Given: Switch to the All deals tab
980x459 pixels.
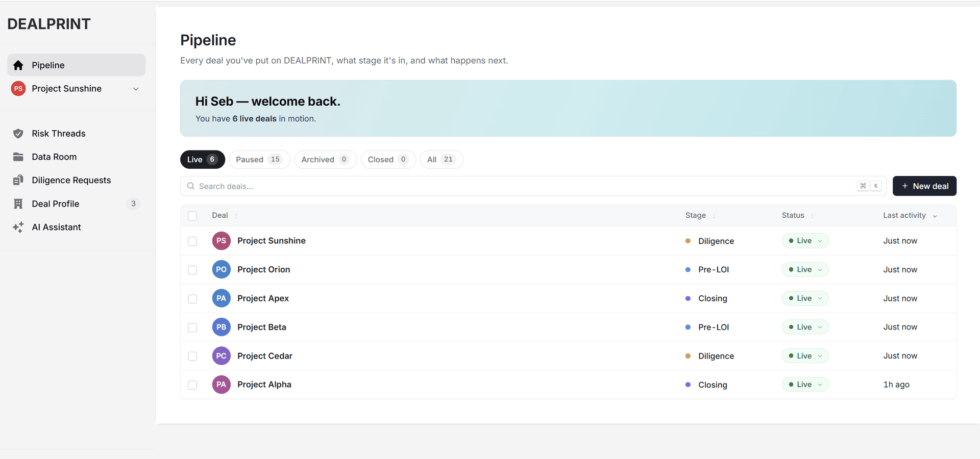Looking at the screenshot, I should 442,160.
